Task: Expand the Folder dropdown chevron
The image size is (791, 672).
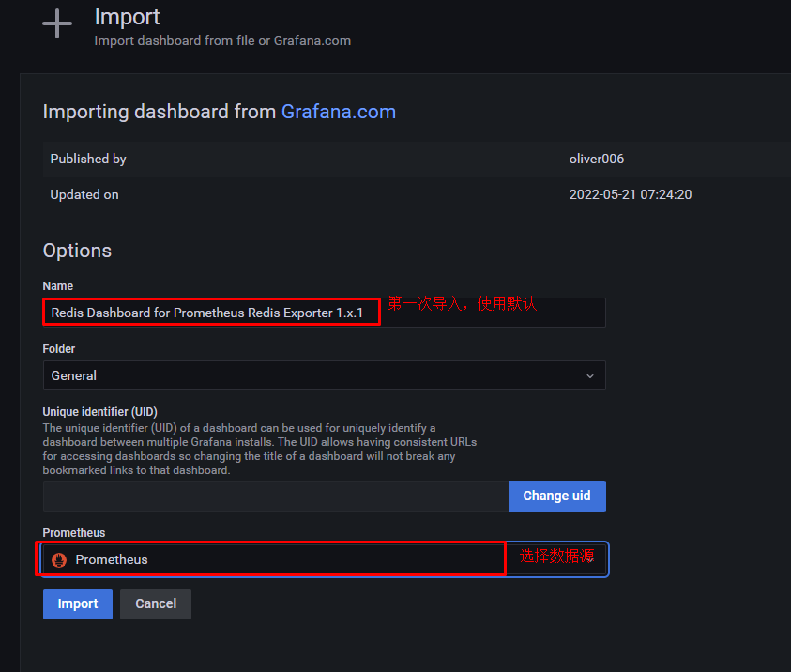Action: (589, 375)
